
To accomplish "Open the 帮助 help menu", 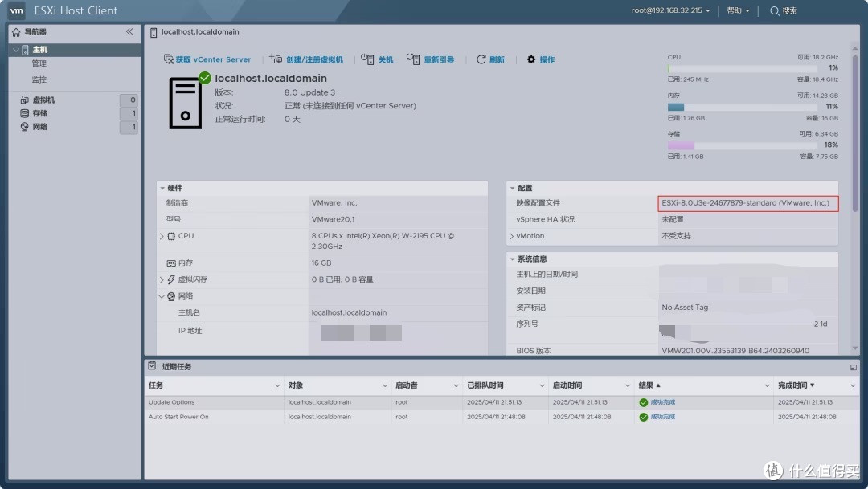I will tap(738, 10).
